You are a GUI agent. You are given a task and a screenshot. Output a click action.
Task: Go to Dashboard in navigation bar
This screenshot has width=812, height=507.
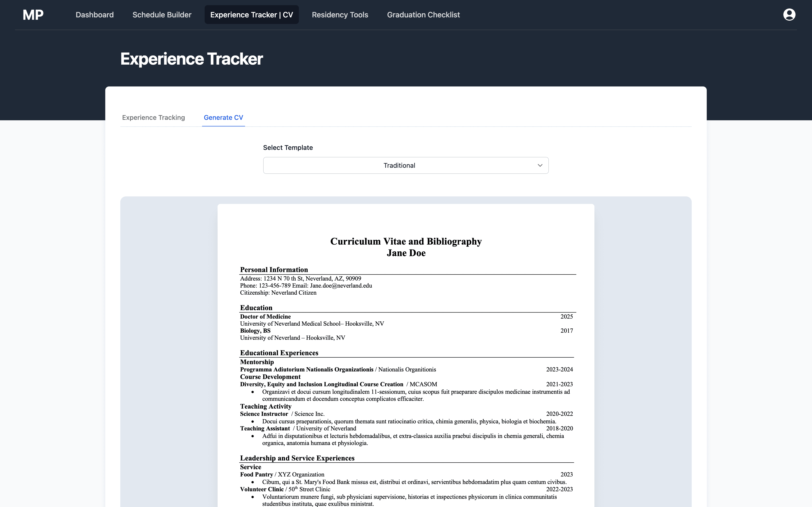pyautogui.click(x=94, y=15)
